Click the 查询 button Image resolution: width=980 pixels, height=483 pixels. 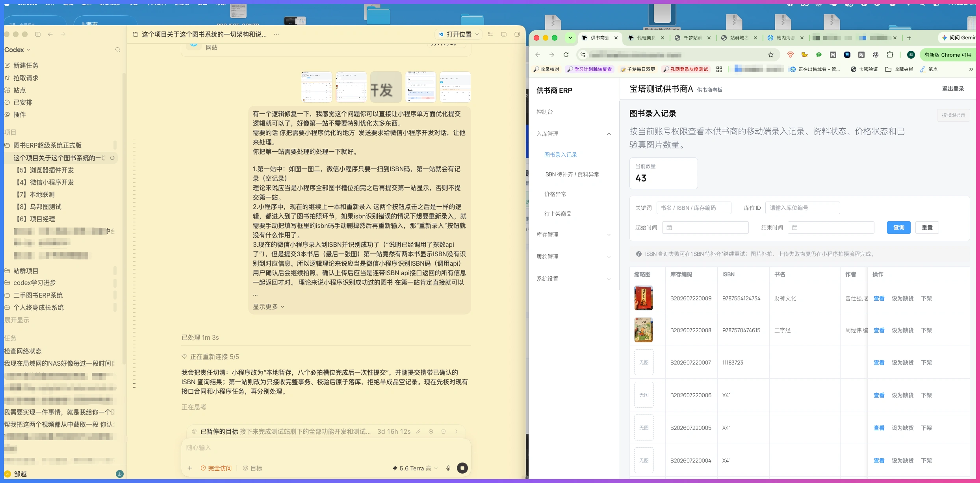[x=899, y=228]
